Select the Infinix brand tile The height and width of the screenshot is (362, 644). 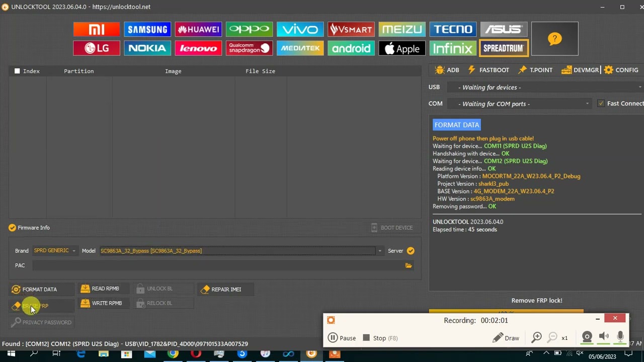(x=453, y=48)
